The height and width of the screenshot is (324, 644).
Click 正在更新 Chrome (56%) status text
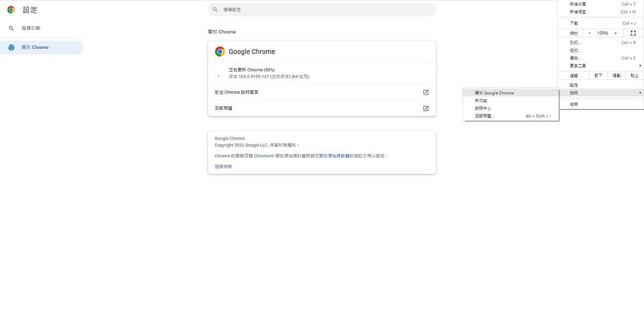point(252,70)
